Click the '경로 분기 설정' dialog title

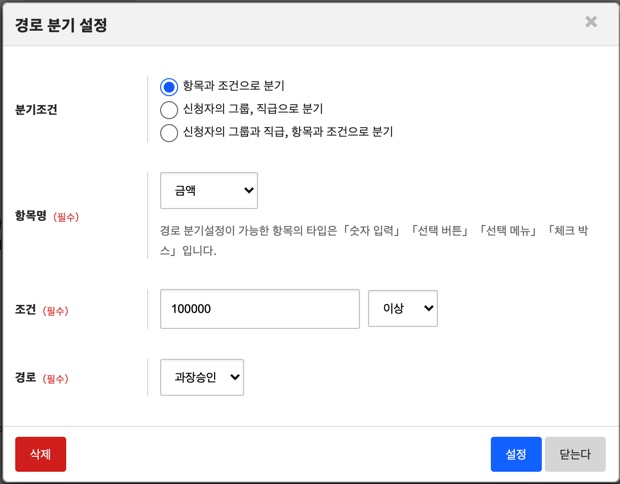[x=61, y=24]
